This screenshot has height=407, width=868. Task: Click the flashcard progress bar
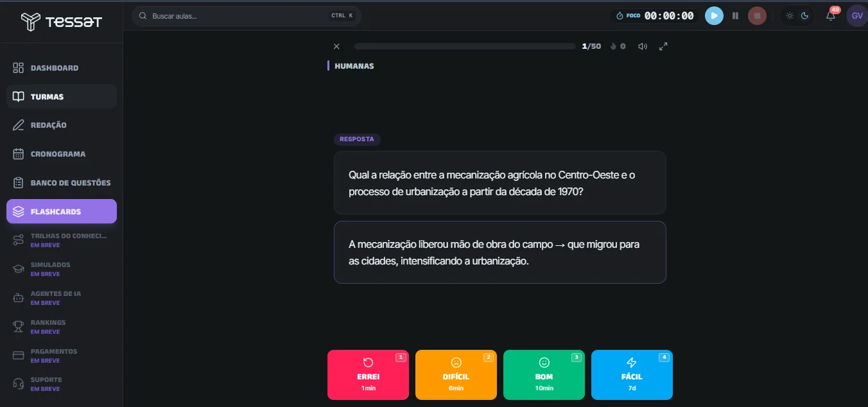point(465,46)
